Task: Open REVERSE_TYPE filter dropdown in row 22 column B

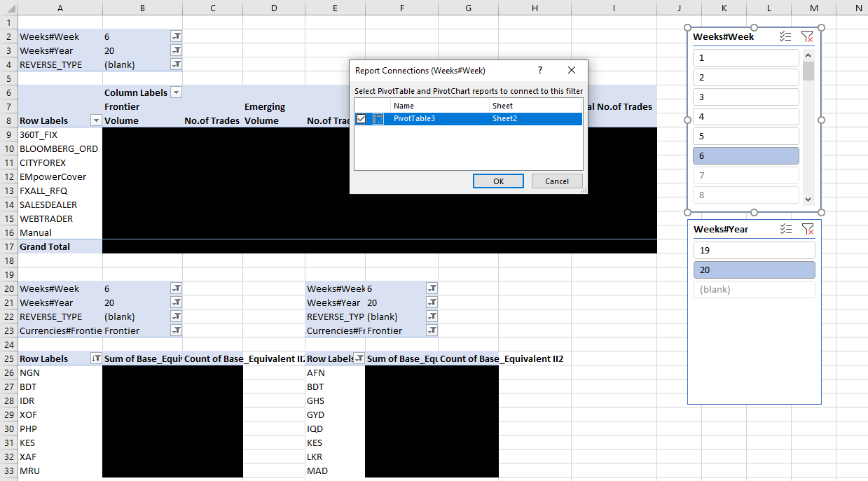Action: pyautogui.click(x=177, y=316)
